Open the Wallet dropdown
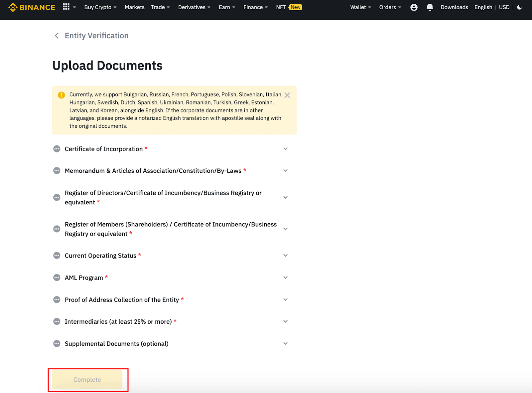 pyautogui.click(x=360, y=7)
